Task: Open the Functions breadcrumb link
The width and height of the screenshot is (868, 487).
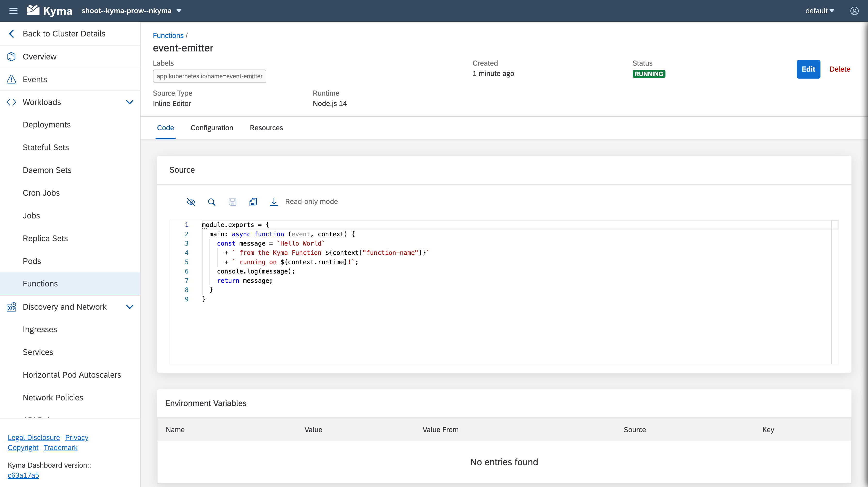Action: [x=168, y=35]
